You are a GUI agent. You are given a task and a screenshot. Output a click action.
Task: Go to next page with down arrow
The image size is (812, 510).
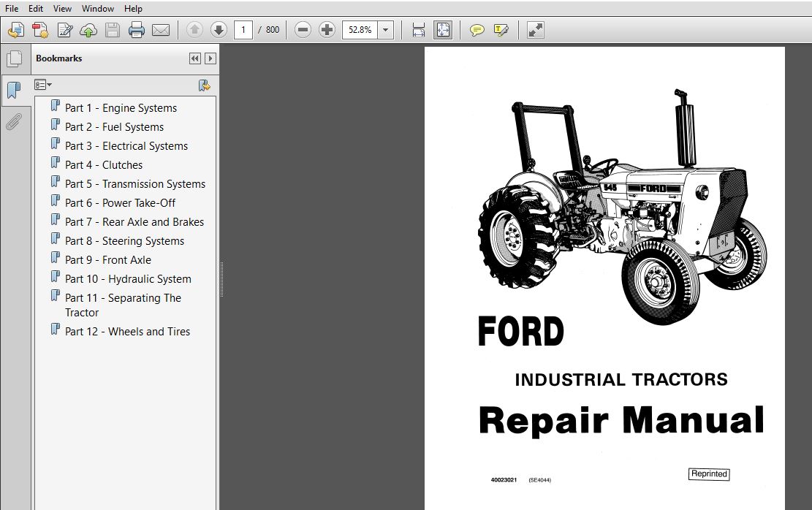tap(219, 30)
